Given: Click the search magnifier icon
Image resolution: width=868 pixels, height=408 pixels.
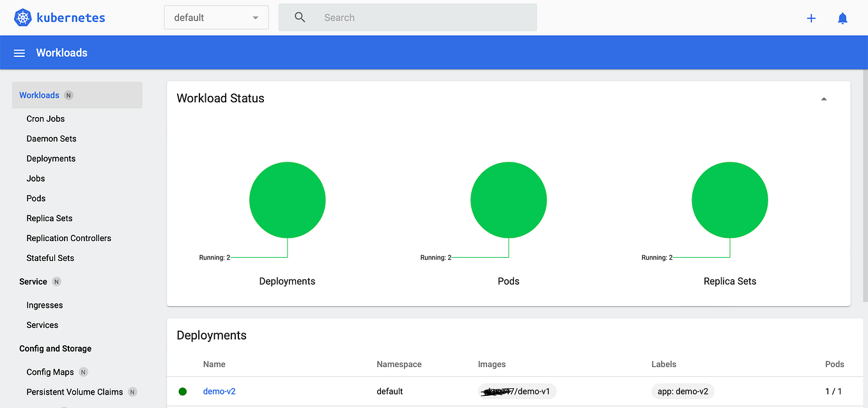Looking at the screenshot, I should (300, 17).
